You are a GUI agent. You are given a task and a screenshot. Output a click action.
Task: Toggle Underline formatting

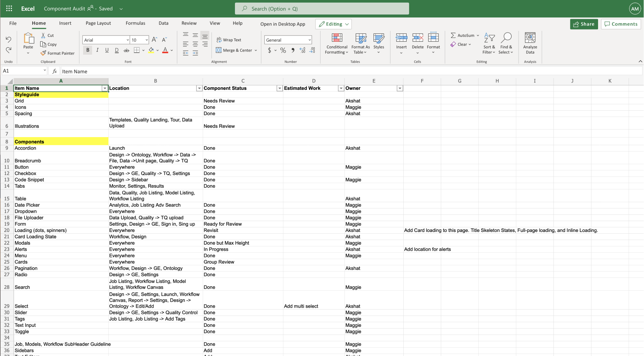pyautogui.click(x=107, y=50)
